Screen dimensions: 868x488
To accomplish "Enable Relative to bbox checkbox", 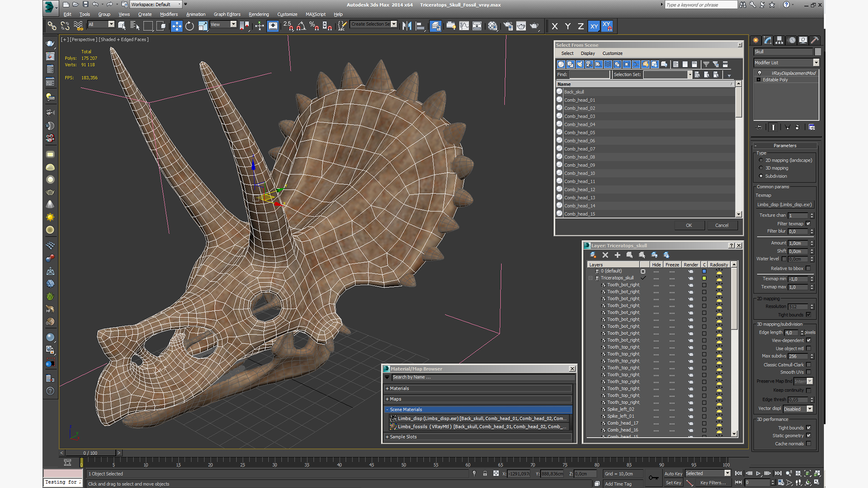I will point(808,268).
